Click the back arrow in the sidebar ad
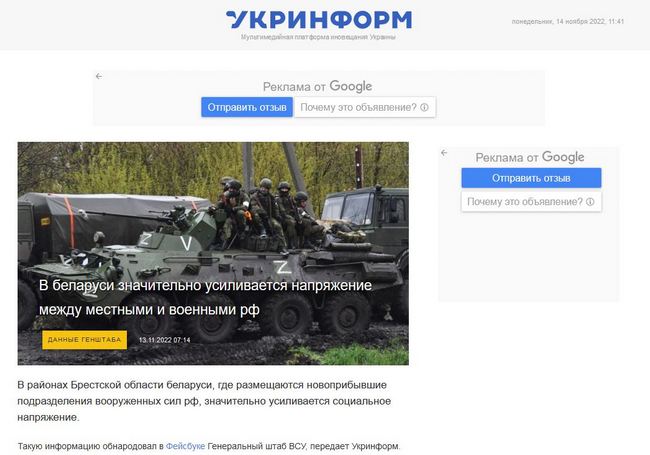 [x=444, y=153]
